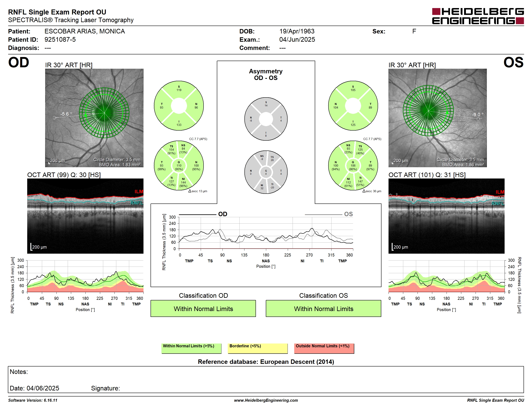
Task: Click the teal RNFL label on OS scan
Action: click(x=498, y=203)
